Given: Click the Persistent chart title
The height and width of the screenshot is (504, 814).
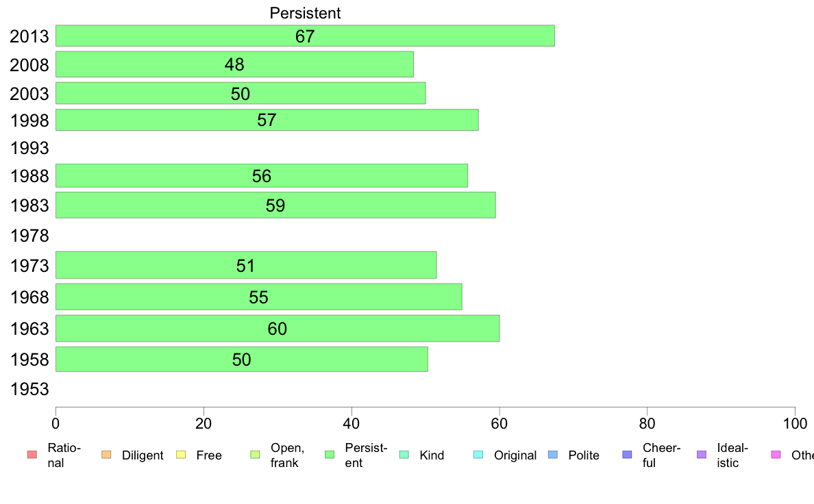Looking at the screenshot, I should [x=306, y=13].
